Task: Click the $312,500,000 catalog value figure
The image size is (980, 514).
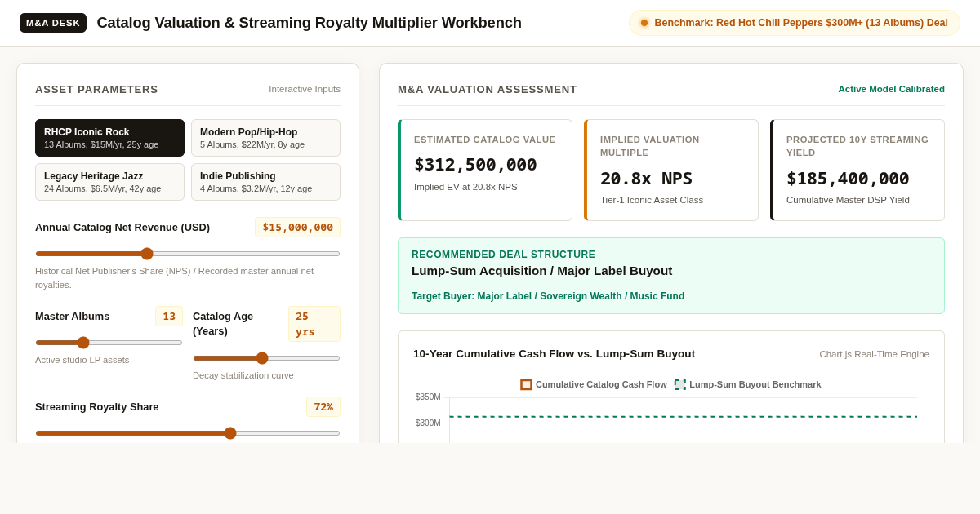Action: coord(475,165)
